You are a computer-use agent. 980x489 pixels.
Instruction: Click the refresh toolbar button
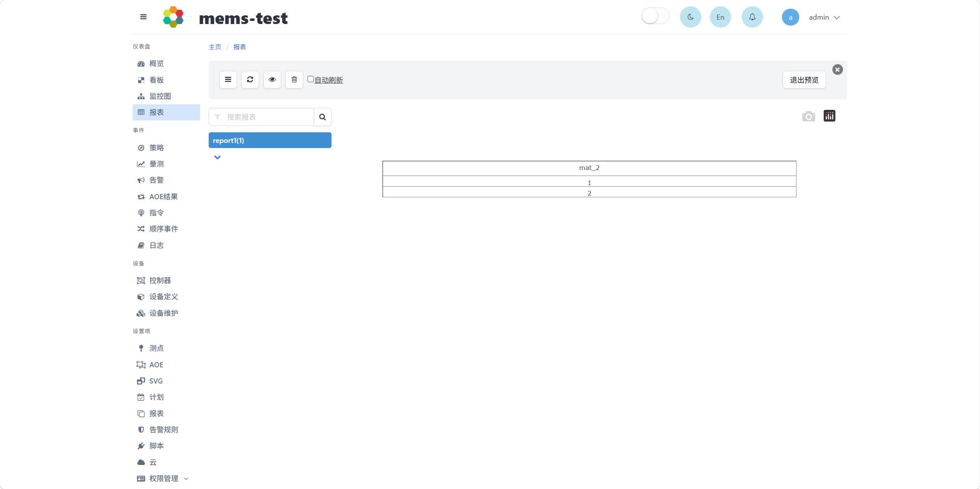(250, 80)
